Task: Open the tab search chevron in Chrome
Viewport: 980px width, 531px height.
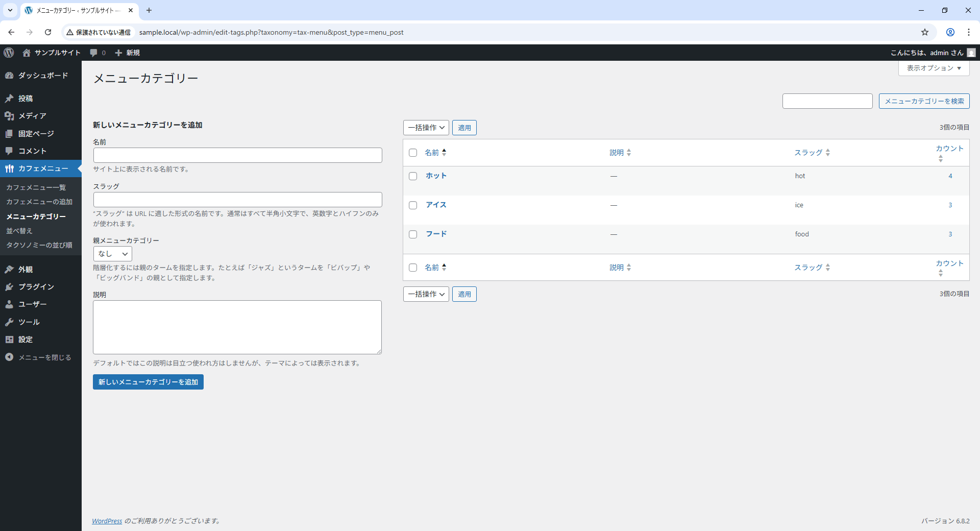Action: 10,10
